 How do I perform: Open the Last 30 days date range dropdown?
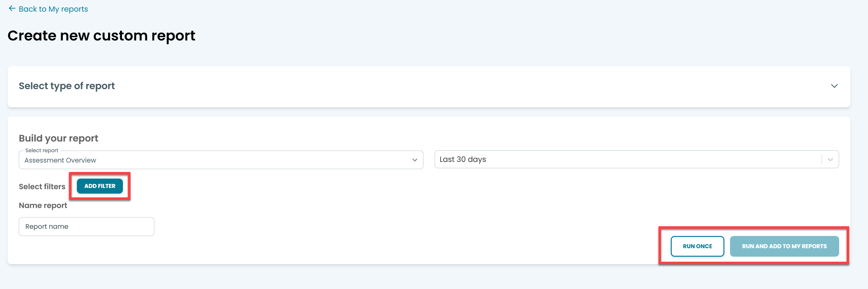pos(637,159)
